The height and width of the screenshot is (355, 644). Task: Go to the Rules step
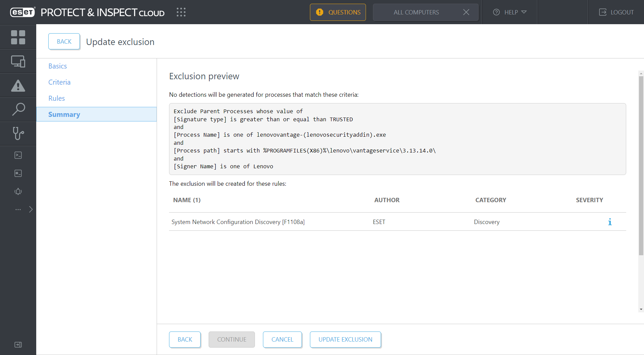[x=57, y=98]
